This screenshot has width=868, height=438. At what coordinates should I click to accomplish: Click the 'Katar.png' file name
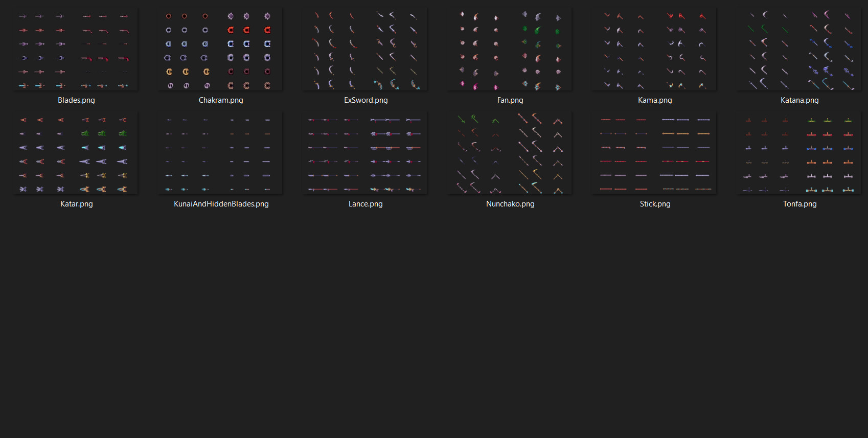tap(76, 204)
